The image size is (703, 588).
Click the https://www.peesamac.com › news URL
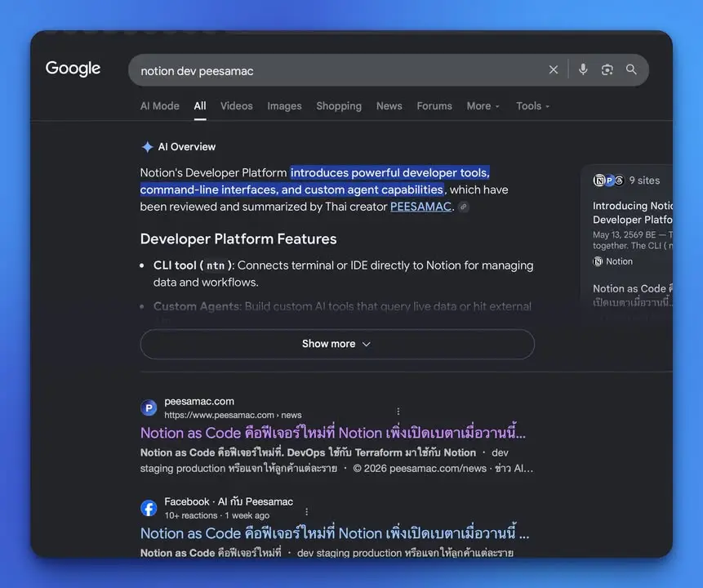(x=233, y=416)
